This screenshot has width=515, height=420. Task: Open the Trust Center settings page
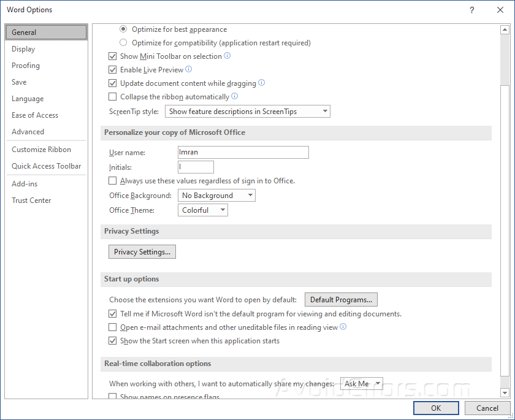[x=31, y=200]
